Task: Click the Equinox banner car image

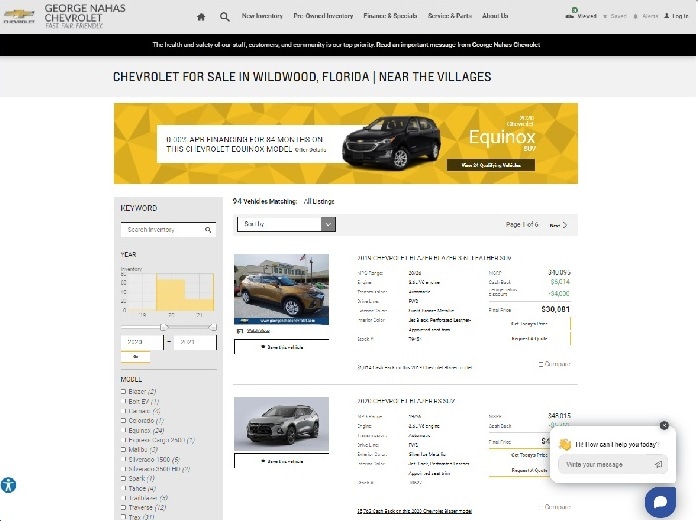Action: point(392,142)
